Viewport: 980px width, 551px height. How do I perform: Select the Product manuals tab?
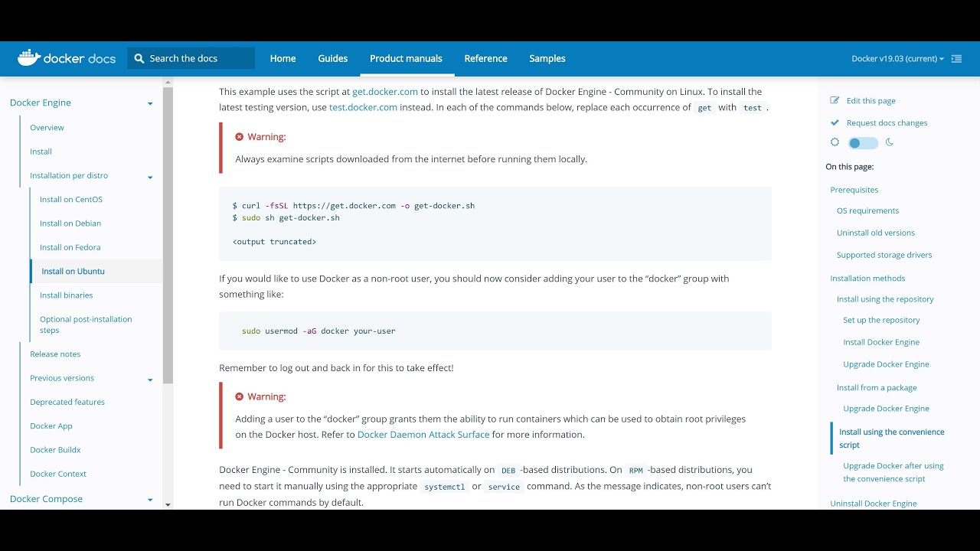click(406, 58)
